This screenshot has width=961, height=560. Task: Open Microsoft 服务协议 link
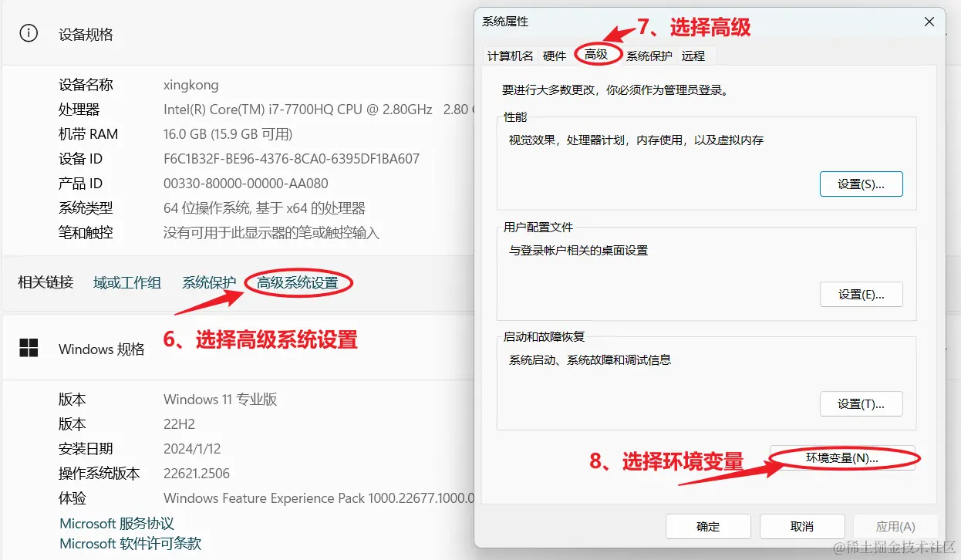click(117, 524)
